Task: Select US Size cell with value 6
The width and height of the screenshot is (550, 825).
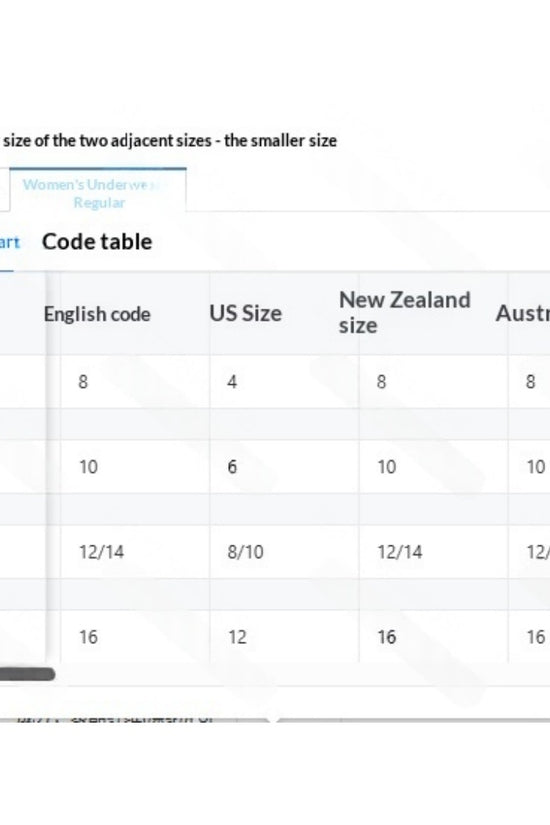Action: [x=232, y=467]
